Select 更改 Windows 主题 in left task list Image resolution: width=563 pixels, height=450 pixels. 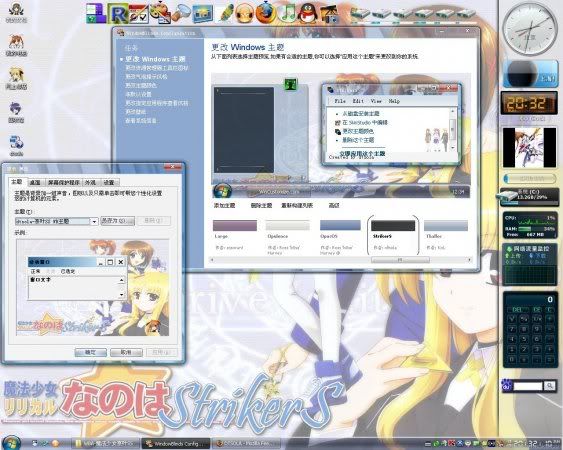pos(155,59)
